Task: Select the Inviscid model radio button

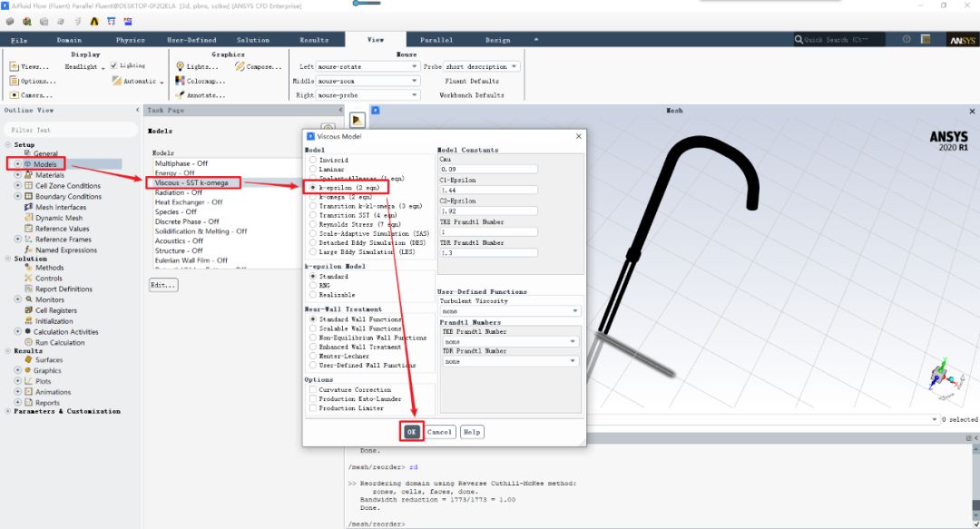Action: [x=312, y=160]
